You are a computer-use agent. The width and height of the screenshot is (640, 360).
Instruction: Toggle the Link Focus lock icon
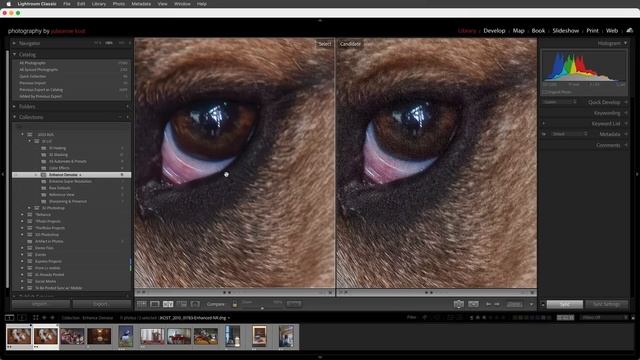click(x=235, y=304)
